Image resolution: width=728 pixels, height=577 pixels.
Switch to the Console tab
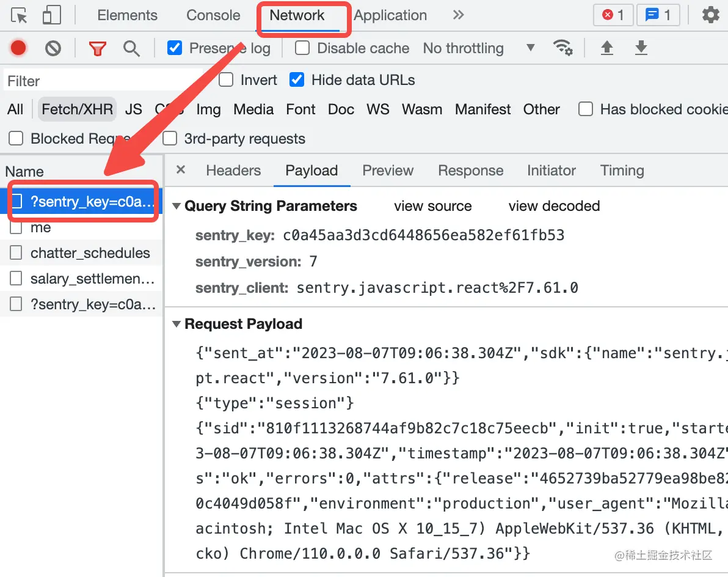point(213,15)
